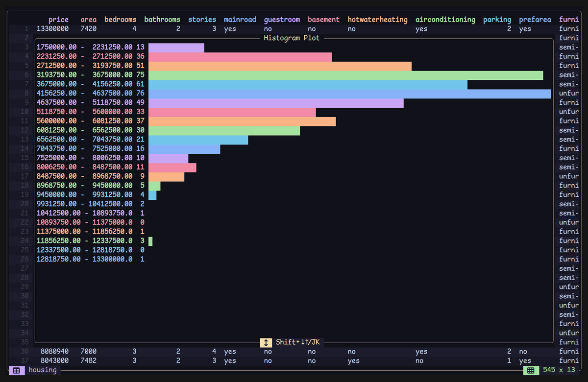Click the parking column header
The height and width of the screenshot is (382, 588).
(x=497, y=20)
